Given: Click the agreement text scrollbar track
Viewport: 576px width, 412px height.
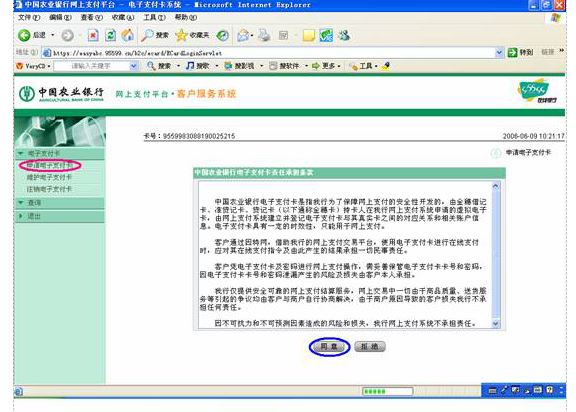Looking at the screenshot, I should click(496, 255).
